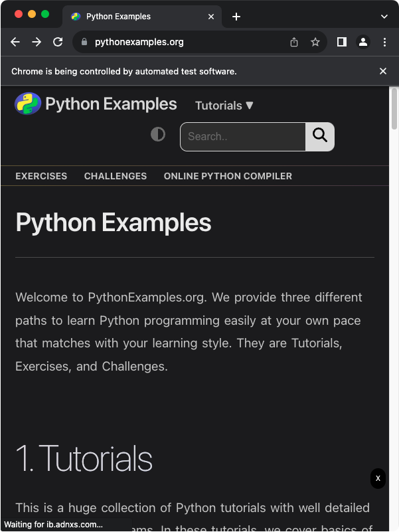Open the ONLINE PYTHON COMPILER link
Viewport: 399px width, 532px height.
coord(228,176)
